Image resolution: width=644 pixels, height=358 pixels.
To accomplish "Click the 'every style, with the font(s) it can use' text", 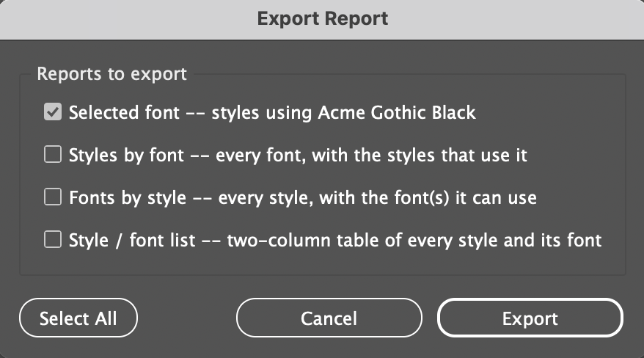I will [x=378, y=198].
